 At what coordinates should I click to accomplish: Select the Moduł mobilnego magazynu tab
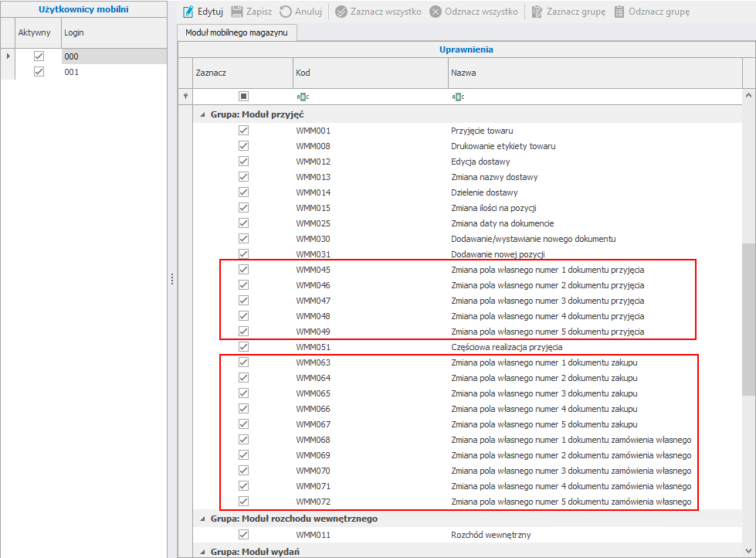pos(237,32)
